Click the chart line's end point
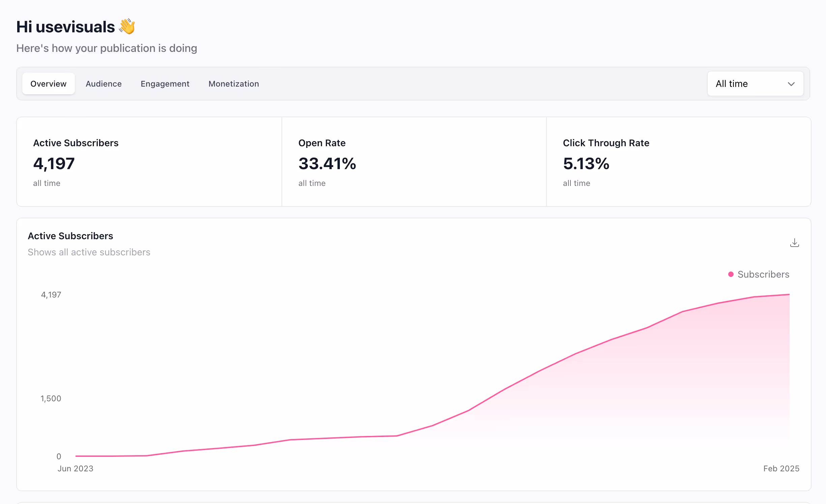826x504 pixels. [x=789, y=294]
